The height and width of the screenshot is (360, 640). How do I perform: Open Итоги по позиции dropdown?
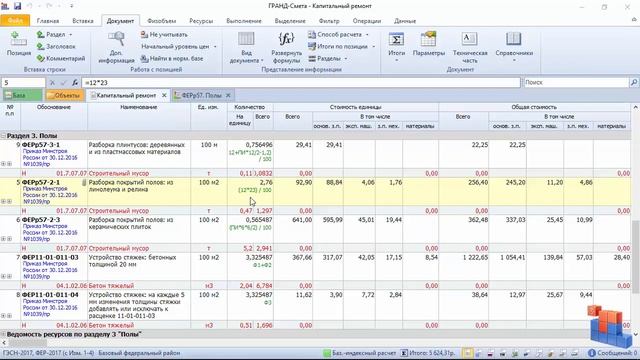(x=373, y=47)
